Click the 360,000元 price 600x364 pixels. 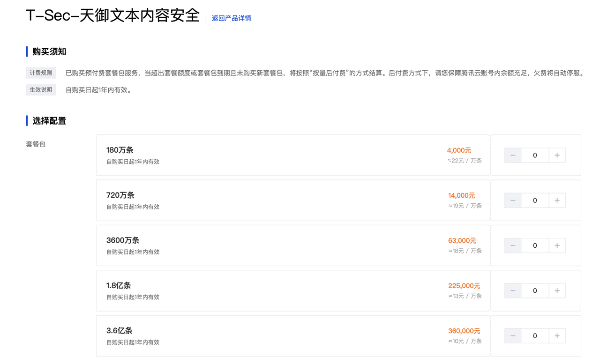tap(464, 331)
